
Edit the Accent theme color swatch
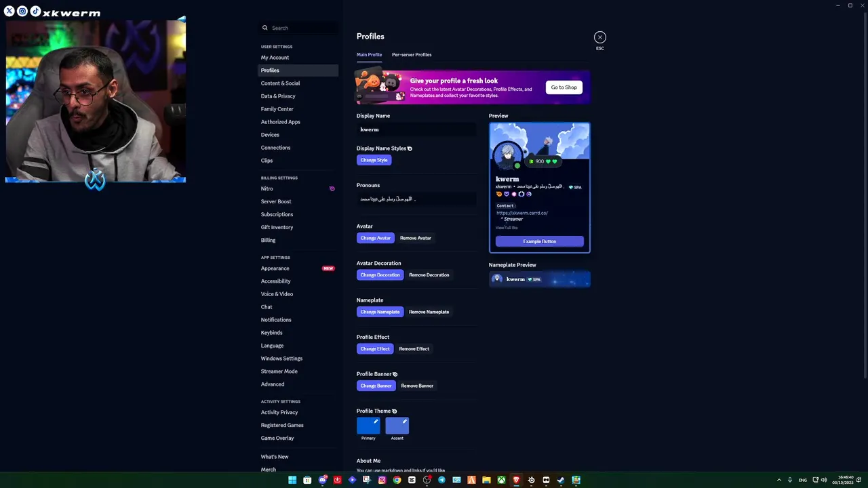(x=397, y=426)
